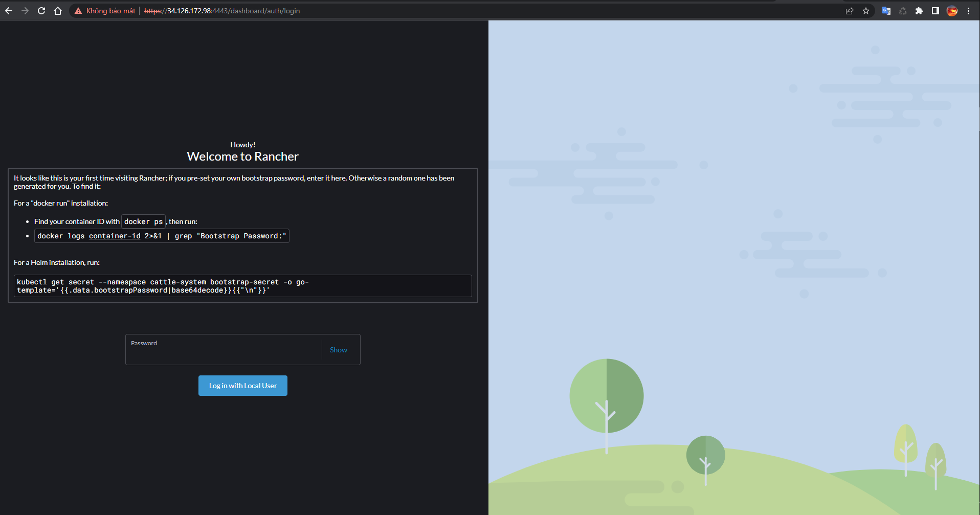Viewport: 980px width, 515px height.
Task: Reload the Rancher login page
Action: point(41,11)
